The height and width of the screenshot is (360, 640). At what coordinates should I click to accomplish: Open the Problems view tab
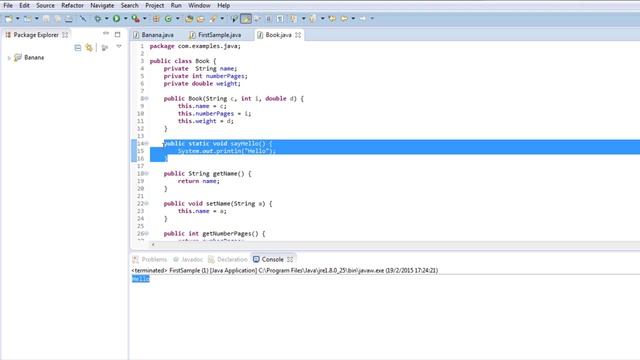tap(150, 260)
